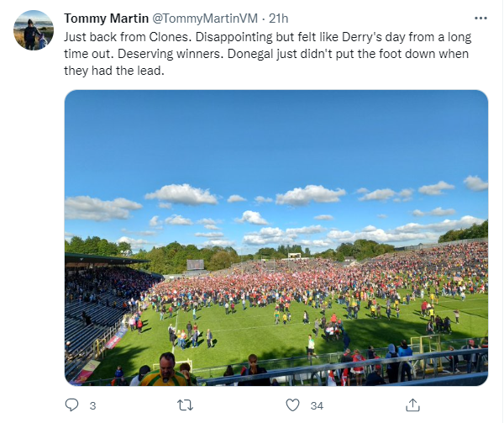The width and height of the screenshot is (504, 423).
Task: Click the reply count of 3
Action: click(x=92, y=406)
